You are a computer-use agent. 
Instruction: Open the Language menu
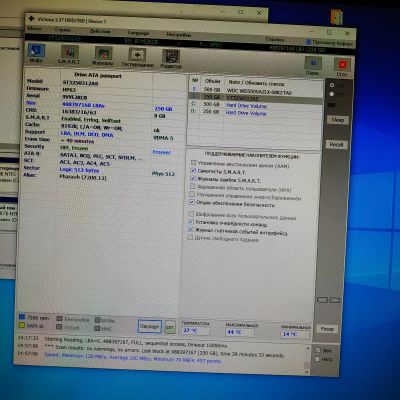138,33
